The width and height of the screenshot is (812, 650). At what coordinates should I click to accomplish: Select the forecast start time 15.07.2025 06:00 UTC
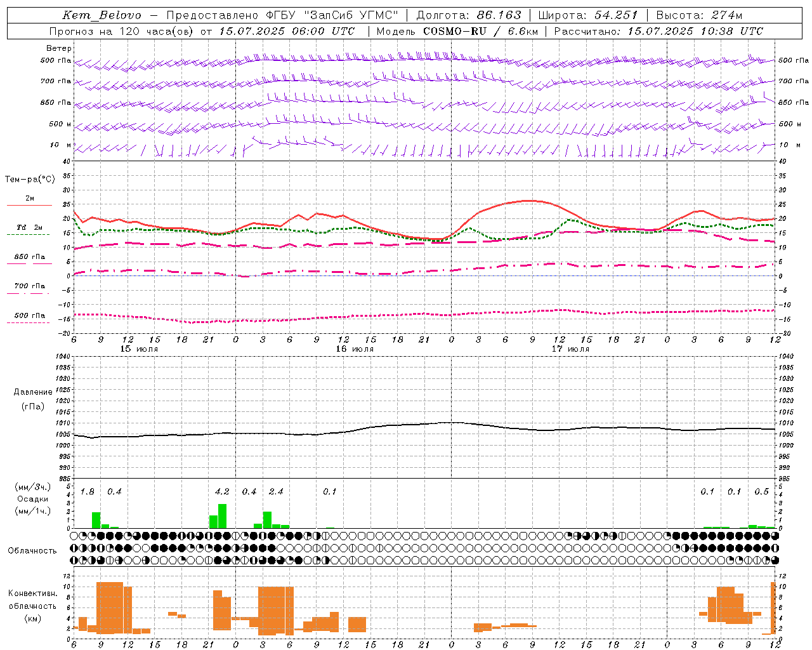click(x=287, y=31)
